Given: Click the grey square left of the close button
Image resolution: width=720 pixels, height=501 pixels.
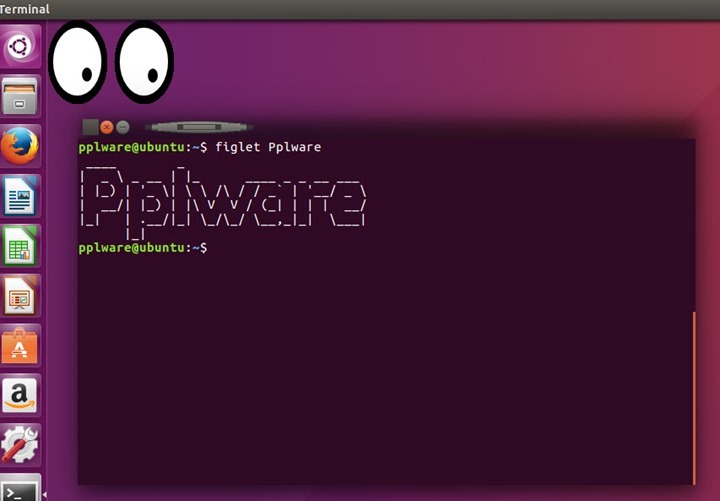Looking at the screenshot, I should coord(90,127).
